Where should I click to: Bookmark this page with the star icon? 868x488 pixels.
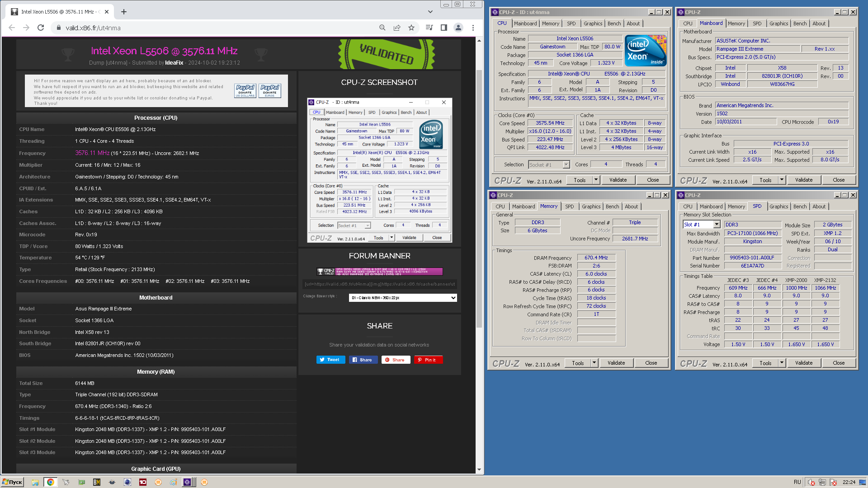click(x=411, y=28)
